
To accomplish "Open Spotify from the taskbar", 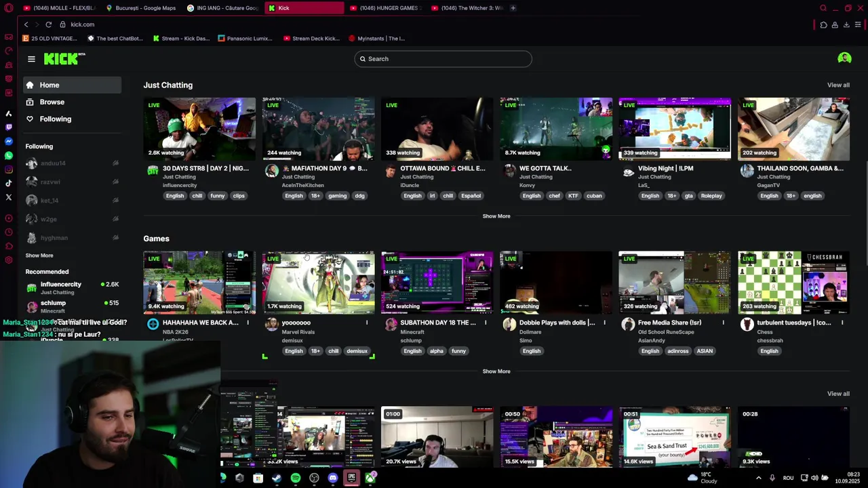I will (x=296, y=479).
